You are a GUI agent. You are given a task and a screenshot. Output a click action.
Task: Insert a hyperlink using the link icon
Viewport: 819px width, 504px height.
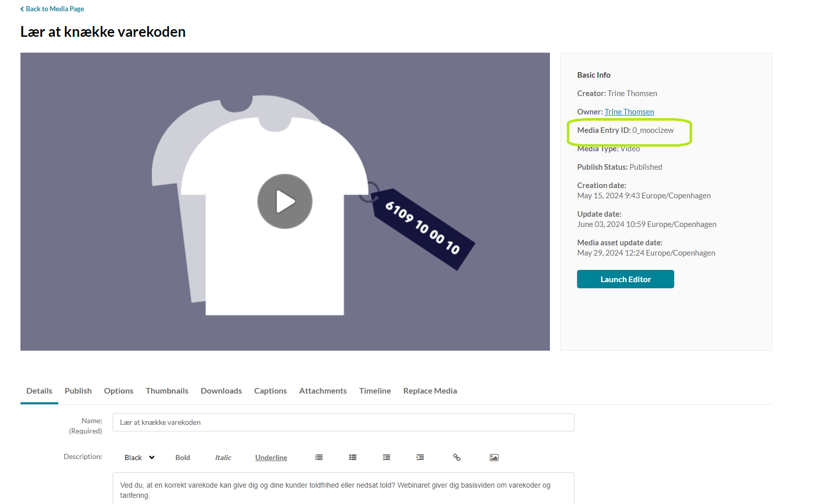tap(457, 457)
